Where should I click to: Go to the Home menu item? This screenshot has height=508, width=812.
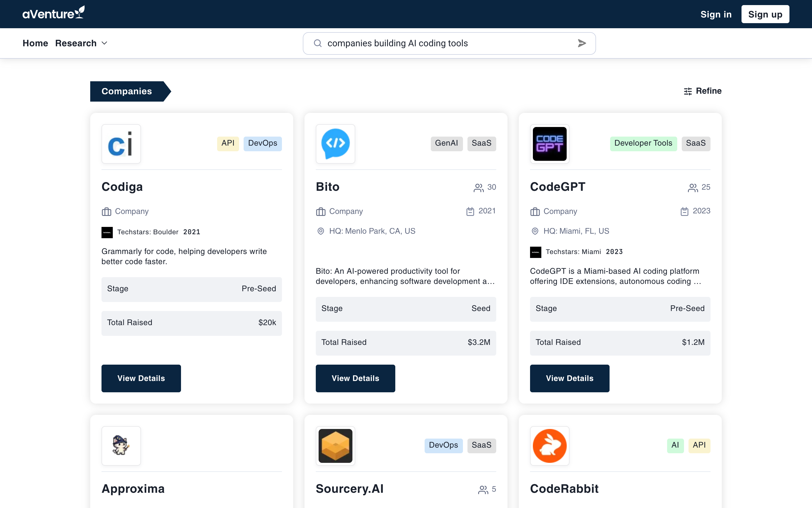[35, 43]
